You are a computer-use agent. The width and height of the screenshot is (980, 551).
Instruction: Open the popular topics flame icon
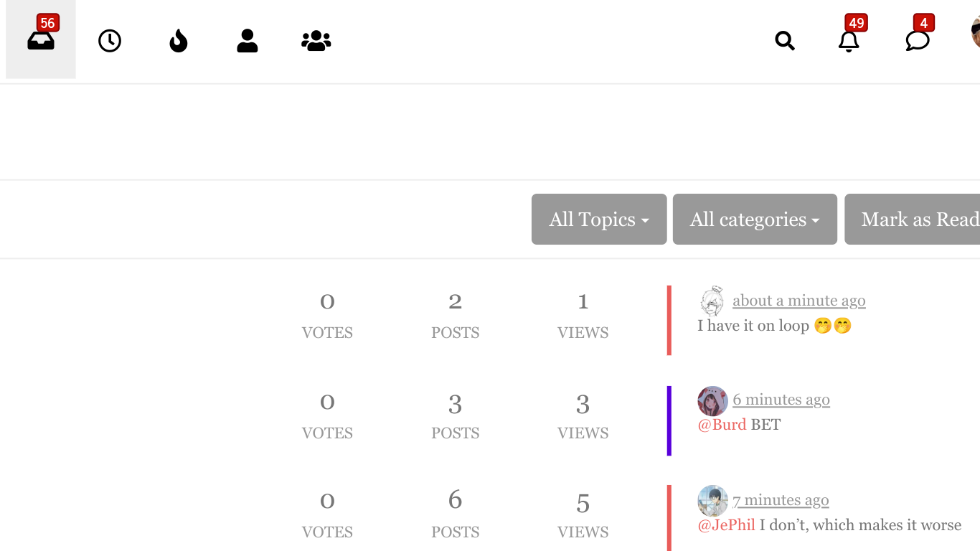pos(178,41)
